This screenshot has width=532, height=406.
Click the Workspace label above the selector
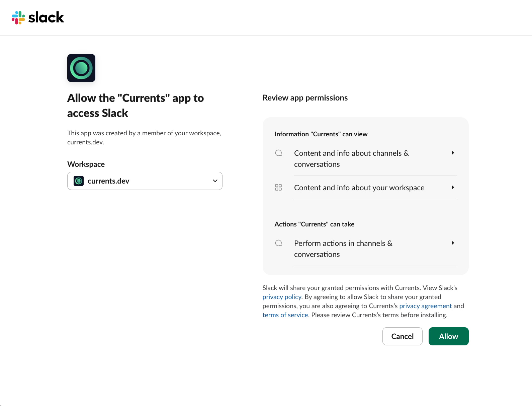(x=86, y=164)
